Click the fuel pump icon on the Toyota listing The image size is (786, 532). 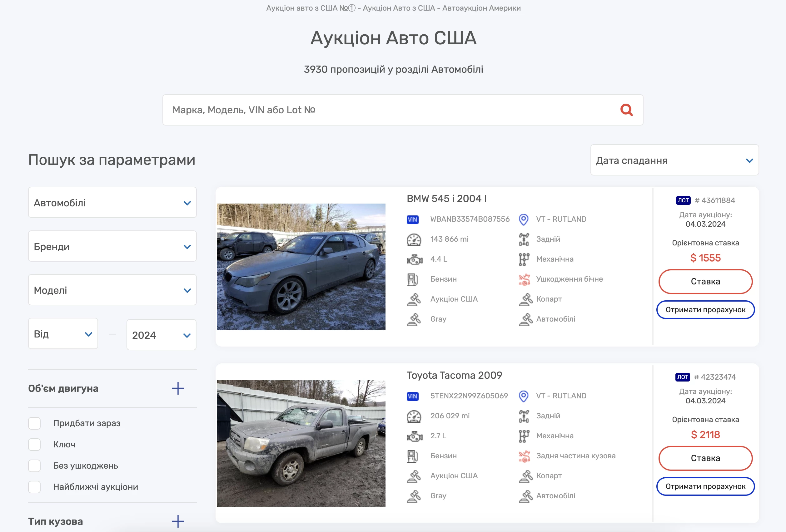pos(412,456)
